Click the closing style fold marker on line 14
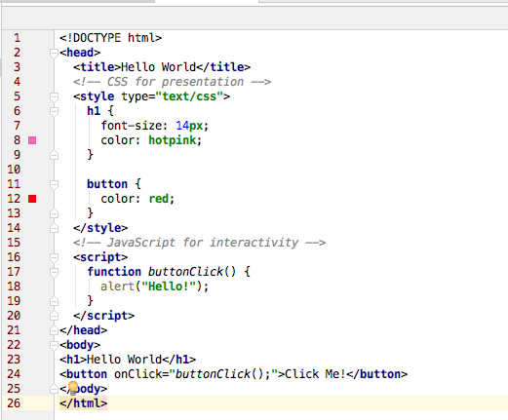Screen dimensions: 508x420 (54, 228)
